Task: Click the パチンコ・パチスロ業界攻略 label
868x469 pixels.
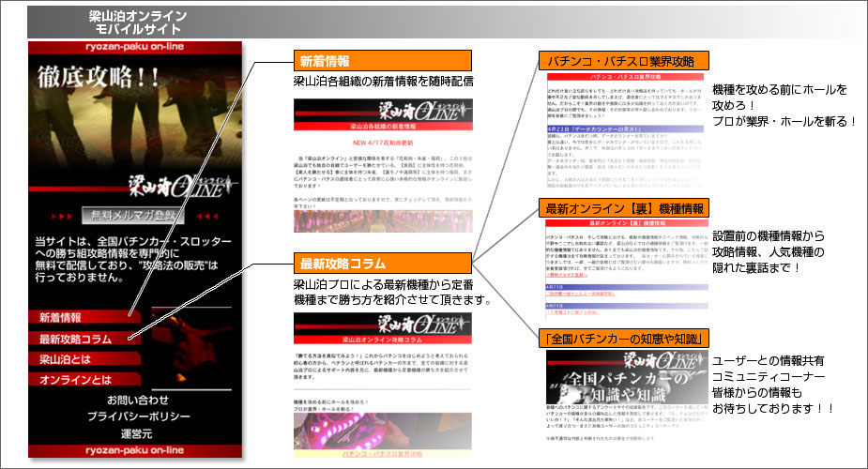Action: click(623, 61)
